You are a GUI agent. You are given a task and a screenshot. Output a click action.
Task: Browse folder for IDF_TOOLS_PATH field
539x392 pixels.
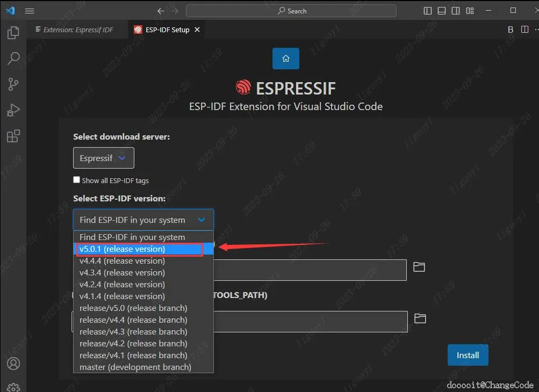[420, 318]
